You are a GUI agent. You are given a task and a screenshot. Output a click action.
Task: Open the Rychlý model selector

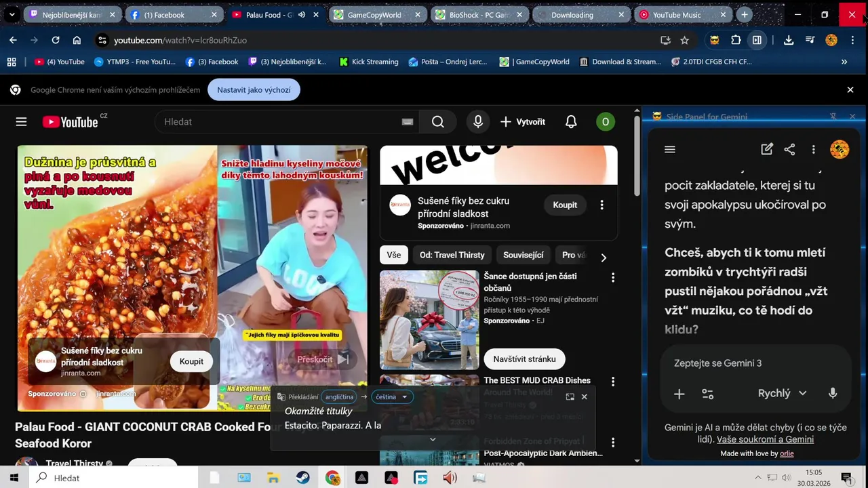click(x=782, y=393)
